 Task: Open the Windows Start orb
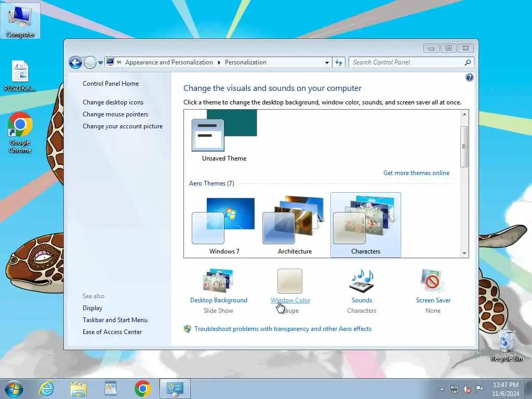click(14, 389)
